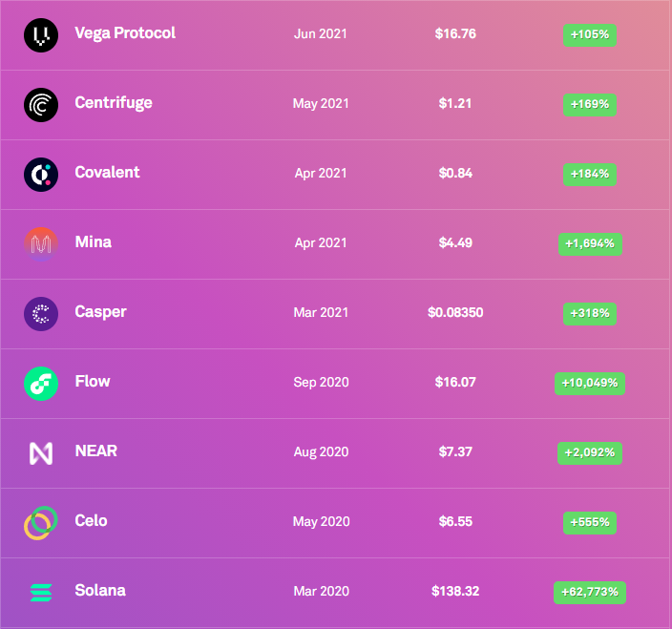Click the Mina logo icon
672x629 pixels.
pos(41,244)
